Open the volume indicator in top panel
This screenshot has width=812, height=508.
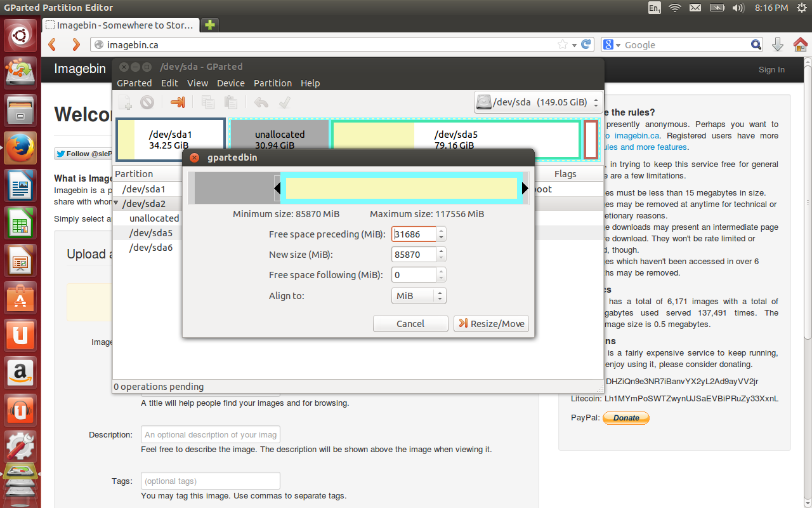(x=738, y=8)
